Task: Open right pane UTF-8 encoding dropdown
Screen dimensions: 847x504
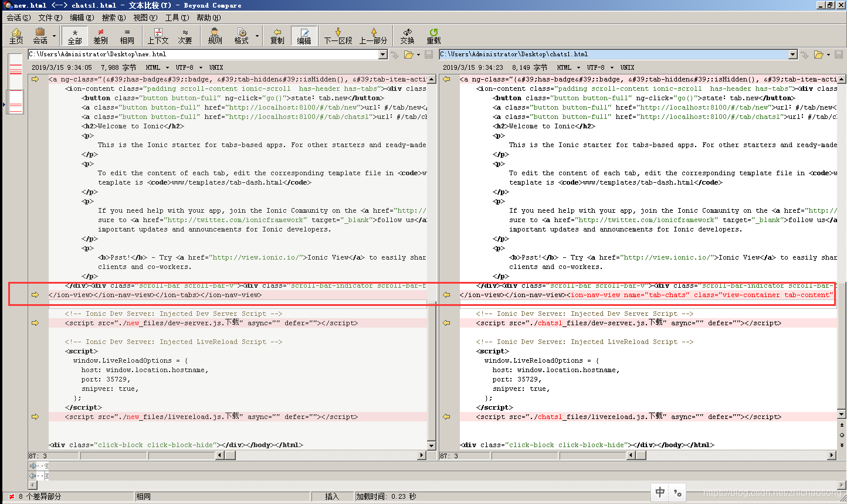Action: point(600,67)
